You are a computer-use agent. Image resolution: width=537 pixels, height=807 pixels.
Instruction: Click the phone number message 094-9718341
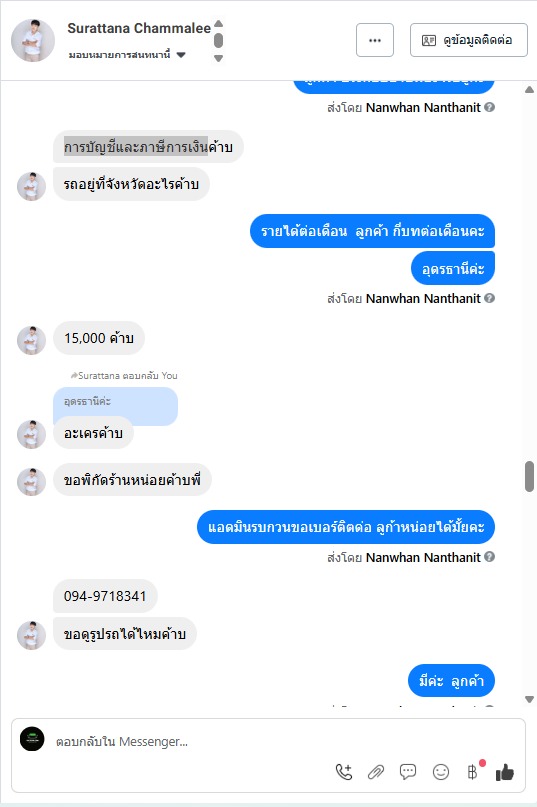[x=105, y=596]
